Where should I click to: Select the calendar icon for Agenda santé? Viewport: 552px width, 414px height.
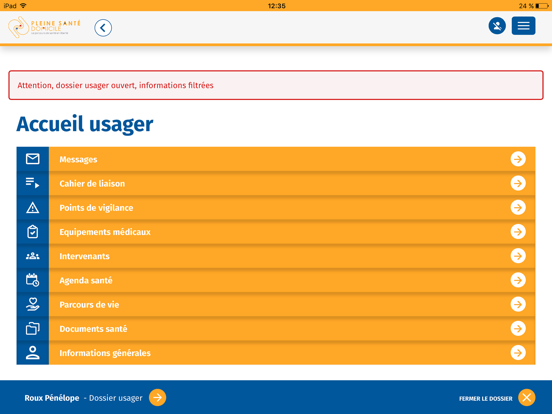33,280
